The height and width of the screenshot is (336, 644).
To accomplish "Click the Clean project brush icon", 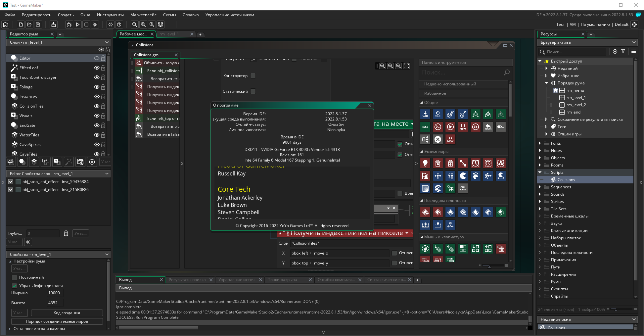I will [95, 24].
